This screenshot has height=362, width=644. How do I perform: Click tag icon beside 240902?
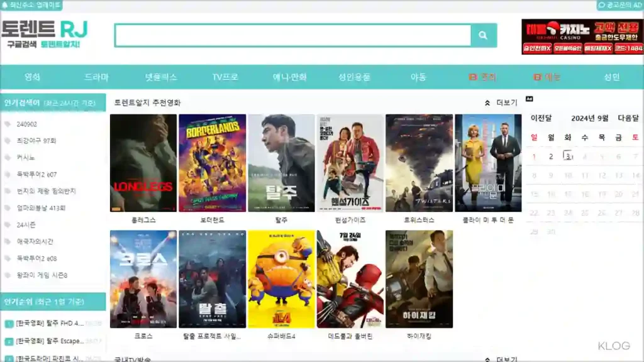coord(8,124)
